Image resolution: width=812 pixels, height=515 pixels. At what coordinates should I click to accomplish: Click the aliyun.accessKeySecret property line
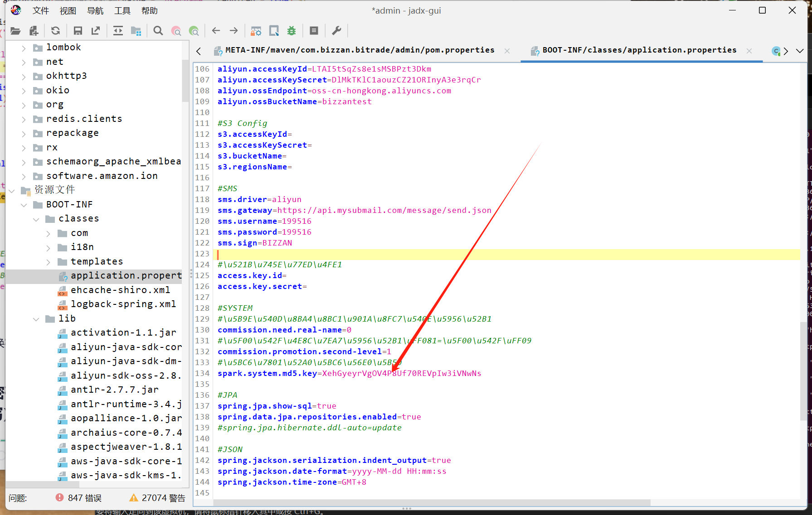click(x=349, y=80)
